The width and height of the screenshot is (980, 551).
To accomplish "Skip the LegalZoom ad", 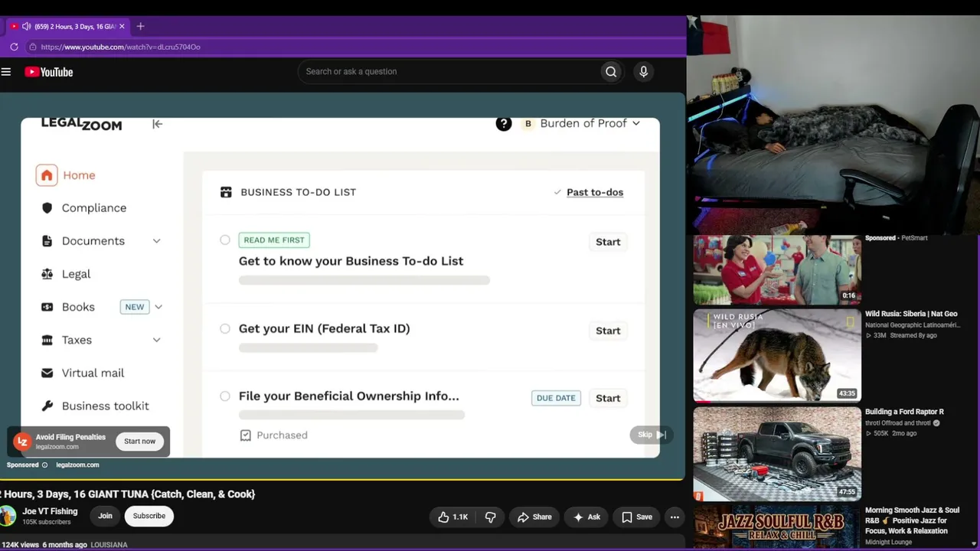I will tap(652, 435).
